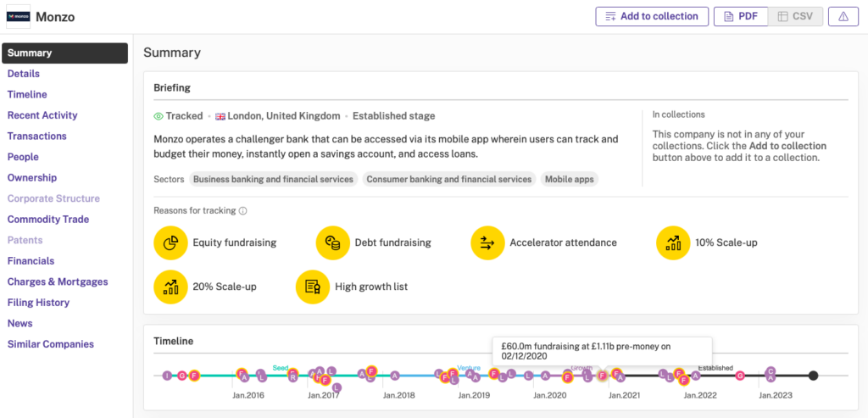Click the highlighted F marker under the tooltip
Screen dimensions: 868x418
click(x=603, y=376)
